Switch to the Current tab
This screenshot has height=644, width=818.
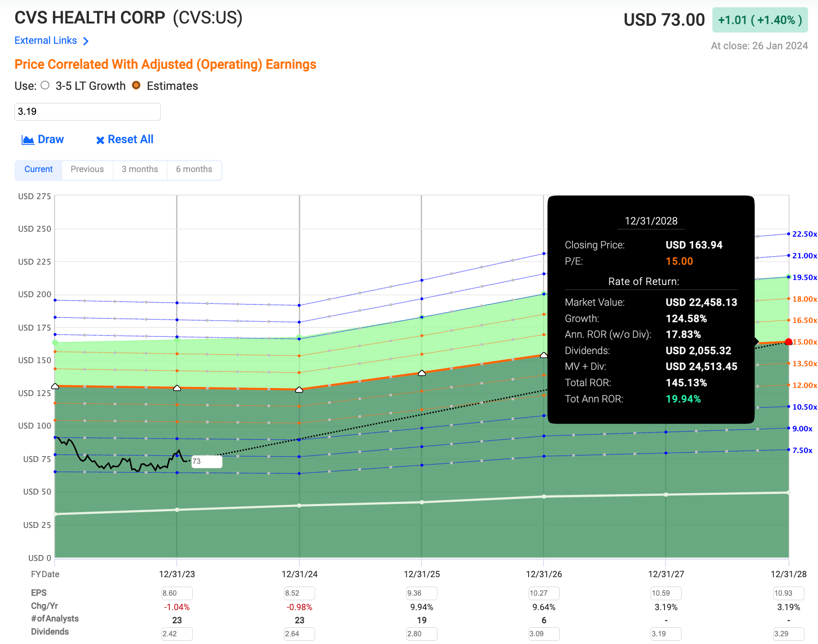click(x=38, y=169)
